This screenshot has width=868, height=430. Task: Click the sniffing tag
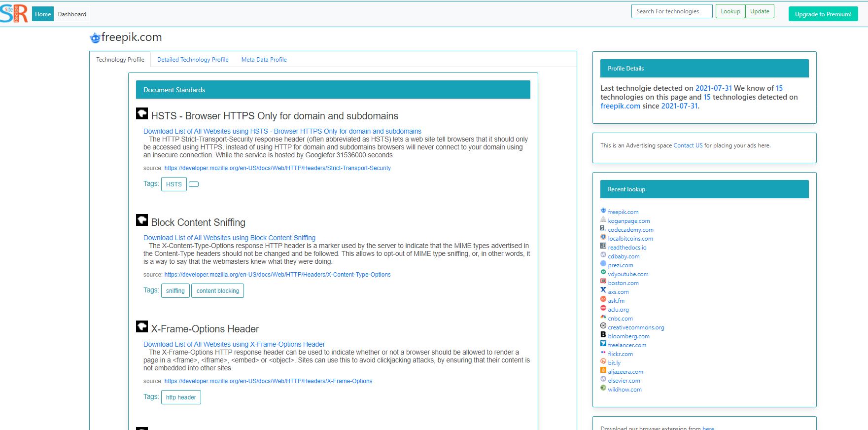[x=175, y=290]
